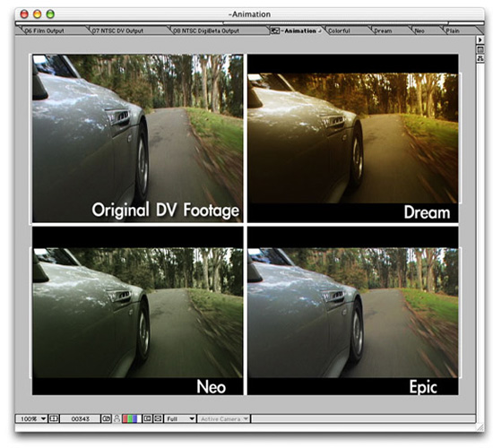The image size is (493, 448).
Task: Click the current time 00343 field
Action: 80,418
